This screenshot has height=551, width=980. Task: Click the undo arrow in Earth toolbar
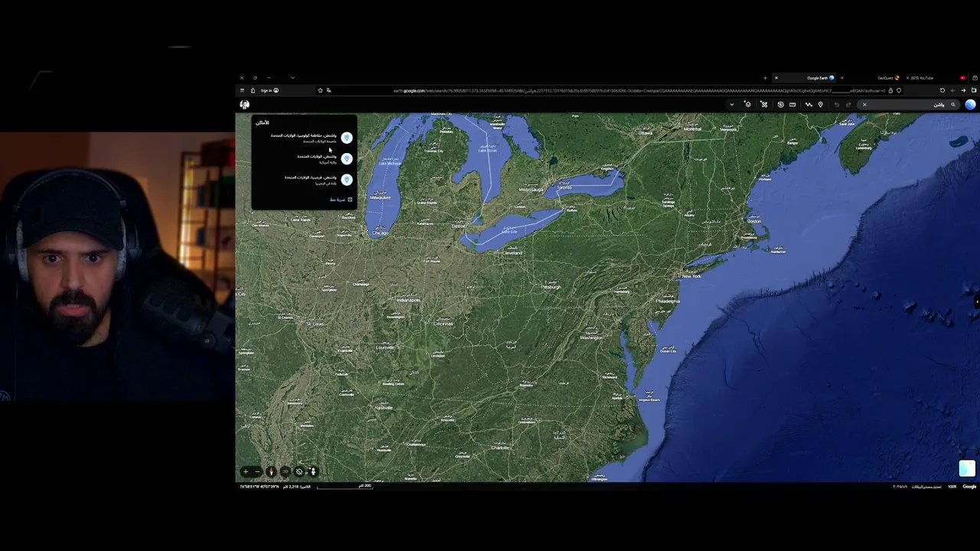pyautogui.click(x=837, y=105)
